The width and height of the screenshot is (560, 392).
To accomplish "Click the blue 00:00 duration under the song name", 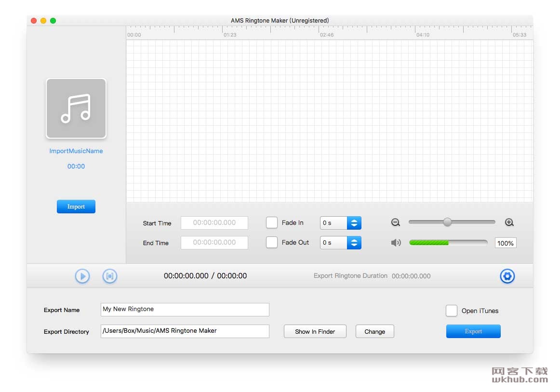I will [x=76, y=166].
